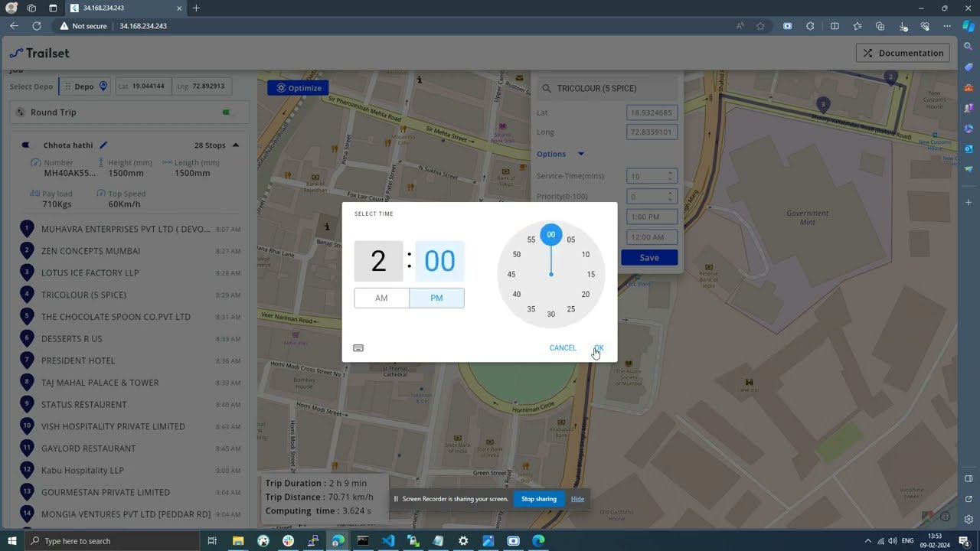The image size is (980, 551).
Task: Click Stop sharing button
Action: [539, 499]
